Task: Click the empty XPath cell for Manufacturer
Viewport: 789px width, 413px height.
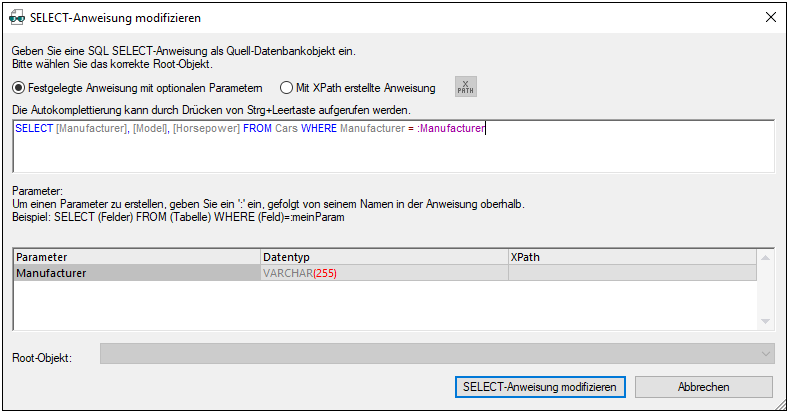Action: click(631, 272)
